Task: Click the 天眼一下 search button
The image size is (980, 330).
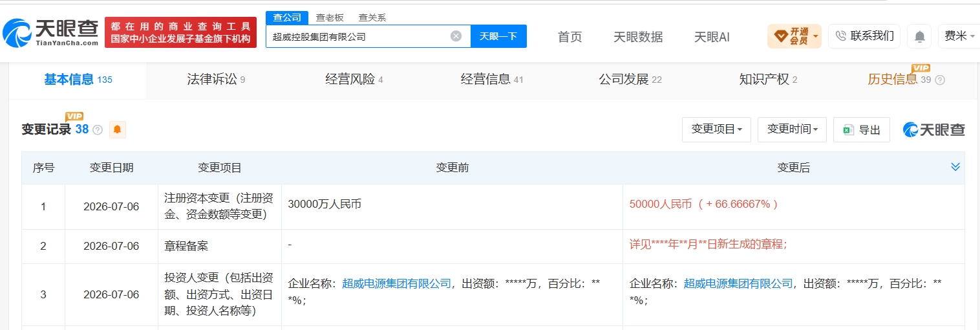Action: click(498, 36)
